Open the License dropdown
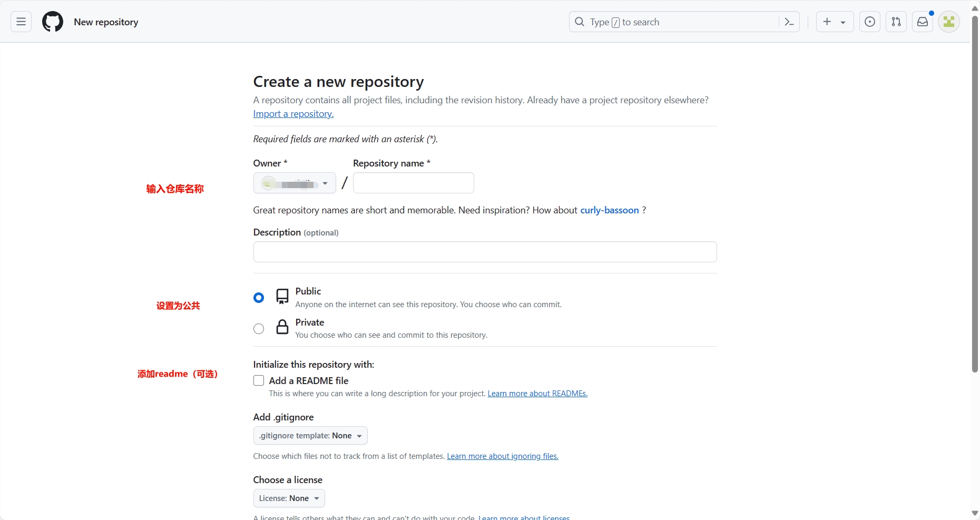The height and width of the screenshot is (520, 980). 289,498
